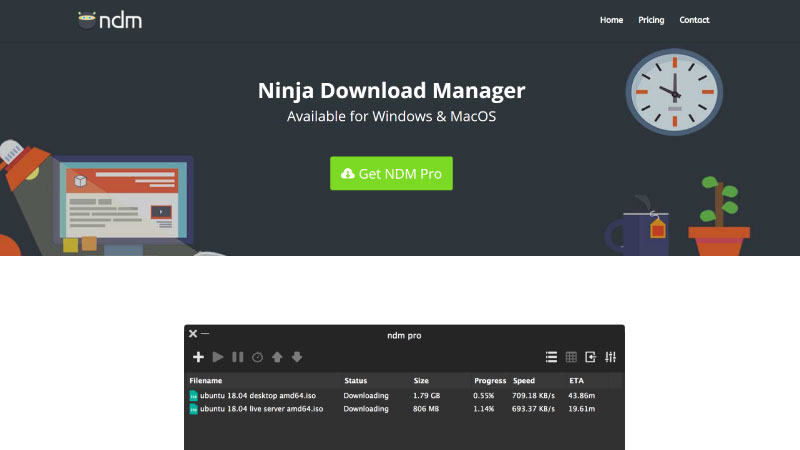
Task: Switch to list view icon
Action: (x=551, y=357)
